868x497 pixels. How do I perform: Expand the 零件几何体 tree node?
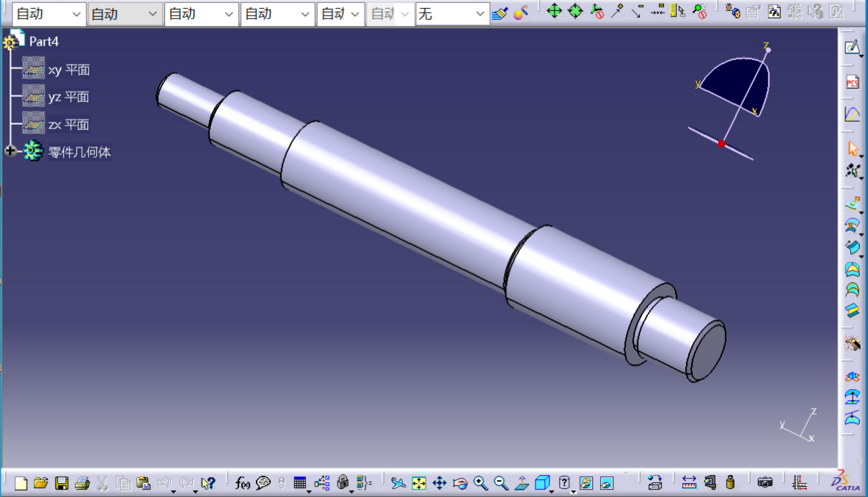[10, 151]
